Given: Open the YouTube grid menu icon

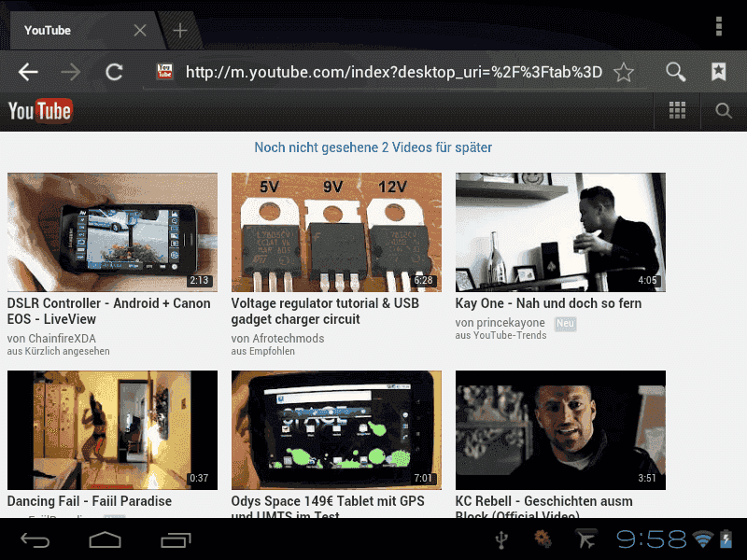Looking at the screenshot, I should click(677, 110).
